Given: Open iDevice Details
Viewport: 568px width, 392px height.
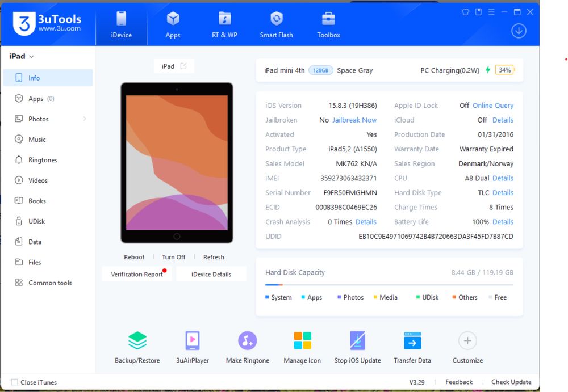Looking at the screenshot, I should [x=211, y=274].
